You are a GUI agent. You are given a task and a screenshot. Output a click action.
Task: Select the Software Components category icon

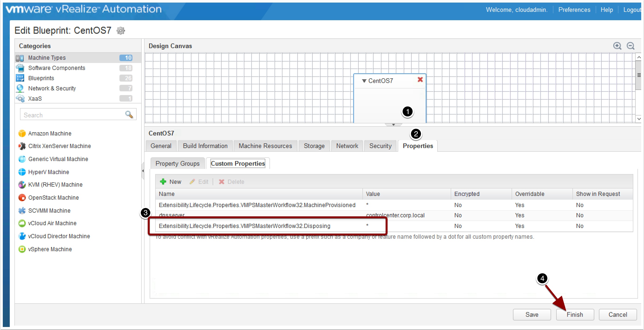point(20,68)
